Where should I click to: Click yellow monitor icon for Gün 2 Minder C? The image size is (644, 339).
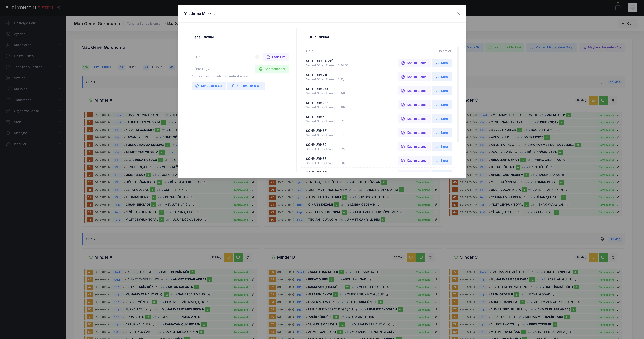[x=593, y=257]
